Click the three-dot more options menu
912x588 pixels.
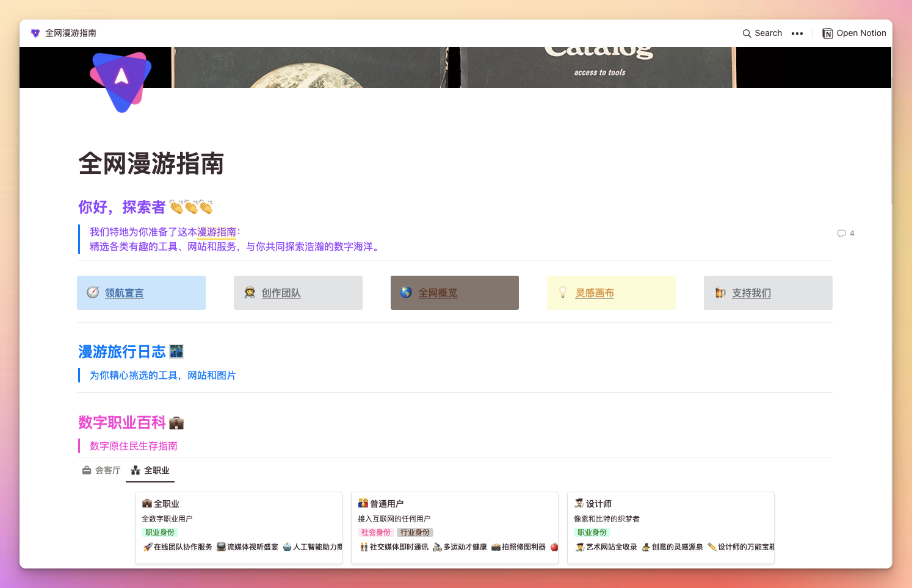coord(797,34)
